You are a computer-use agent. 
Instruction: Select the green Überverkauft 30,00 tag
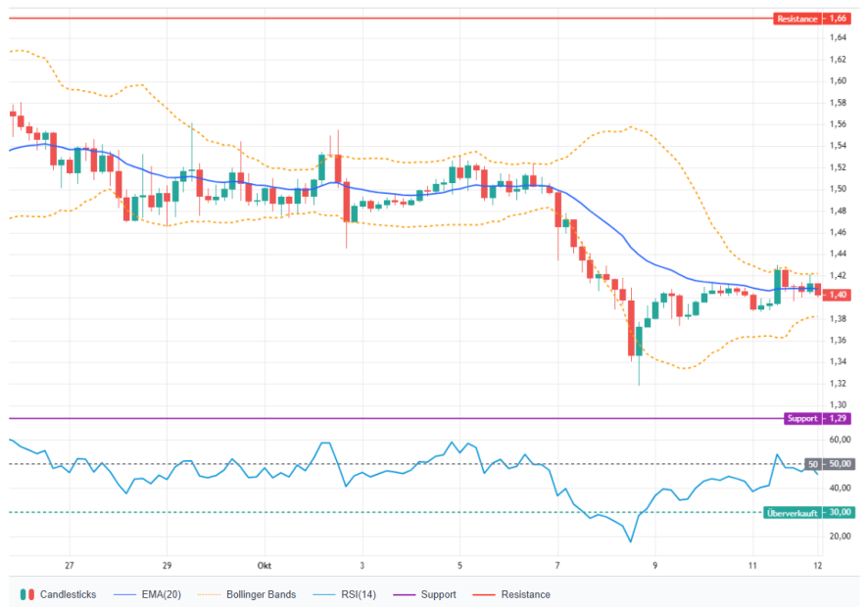[x=809, y=513]
